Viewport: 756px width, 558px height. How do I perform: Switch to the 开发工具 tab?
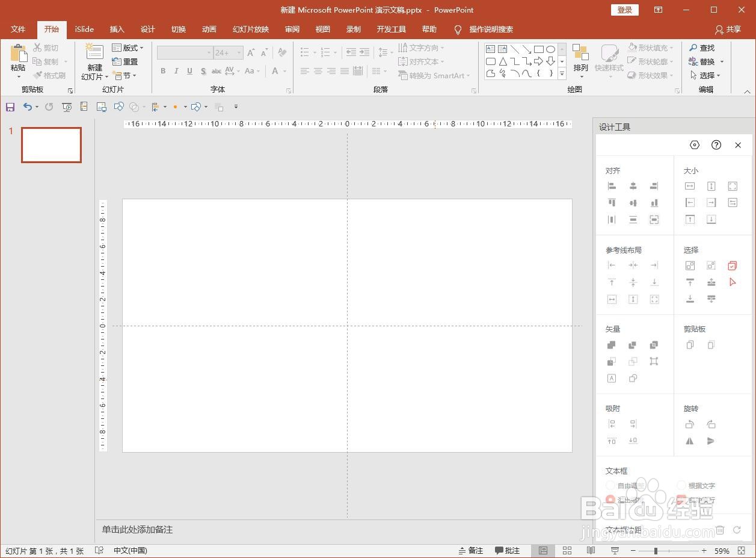391,29
